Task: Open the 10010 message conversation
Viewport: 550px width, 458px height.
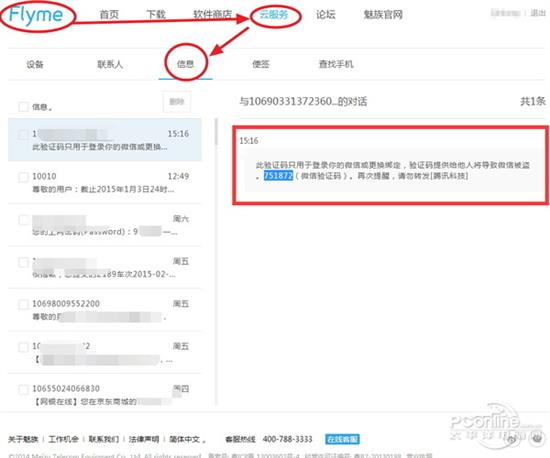Action: point(105,182)
